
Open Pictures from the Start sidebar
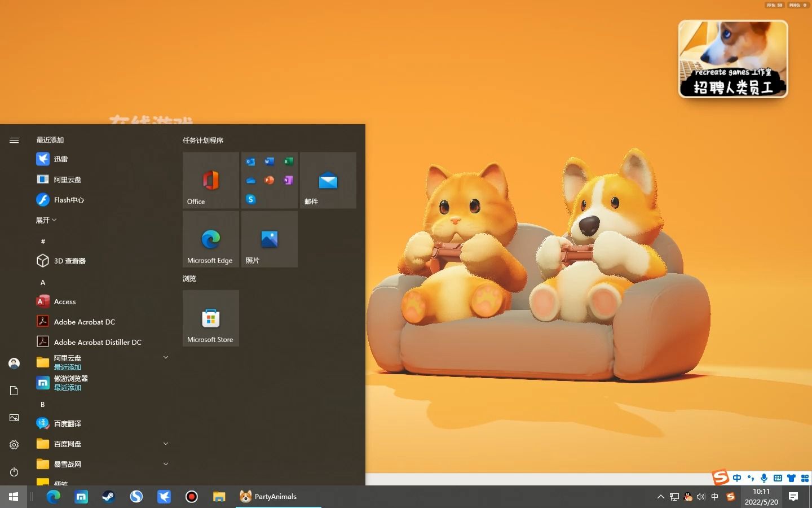(x=14, y=418)
